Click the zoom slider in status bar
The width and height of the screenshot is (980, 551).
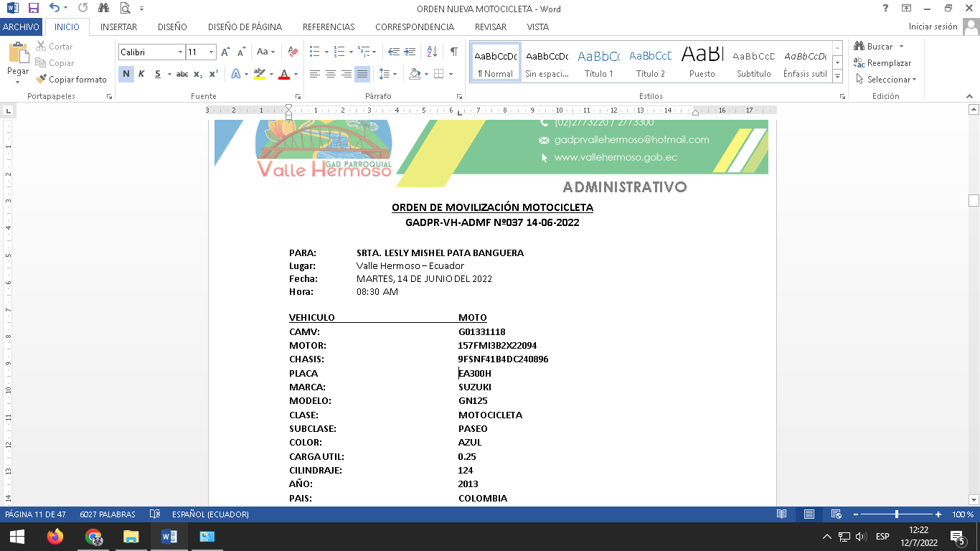point(897,514)
